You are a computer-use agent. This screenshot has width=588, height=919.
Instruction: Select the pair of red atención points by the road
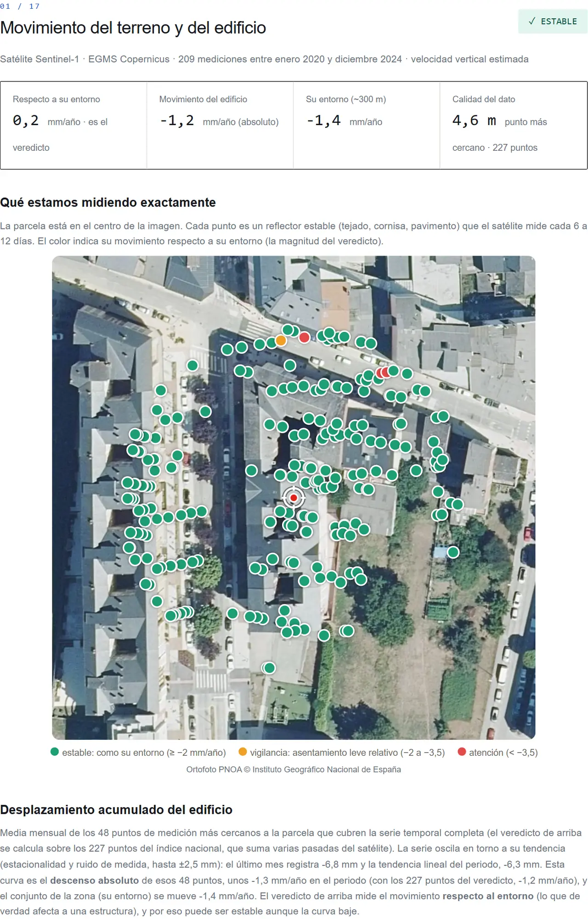[384, 372]
